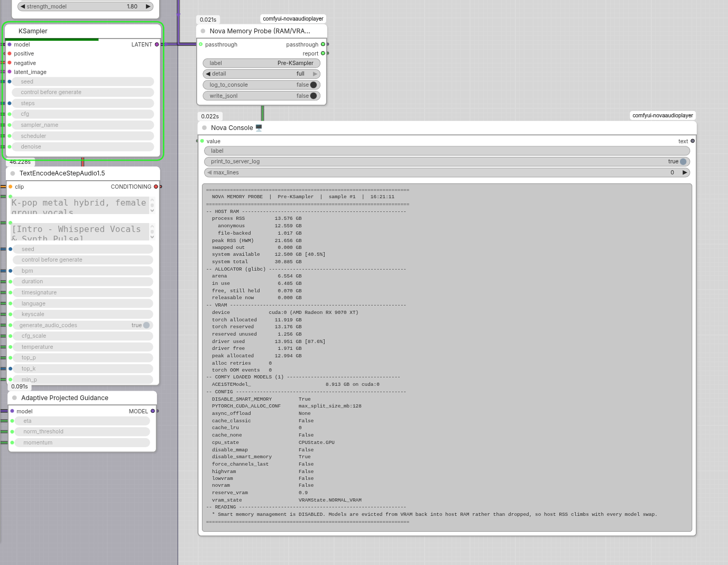Collapse the Nova Console node via its title dot
Viewport: 728px width, 565px height.
tap(205, 128)
